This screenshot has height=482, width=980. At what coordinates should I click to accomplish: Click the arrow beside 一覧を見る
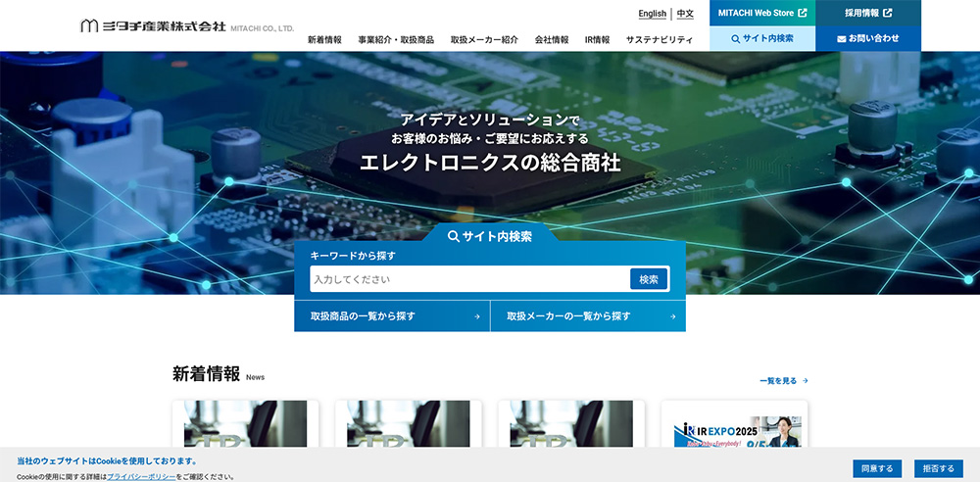(805, 381)
